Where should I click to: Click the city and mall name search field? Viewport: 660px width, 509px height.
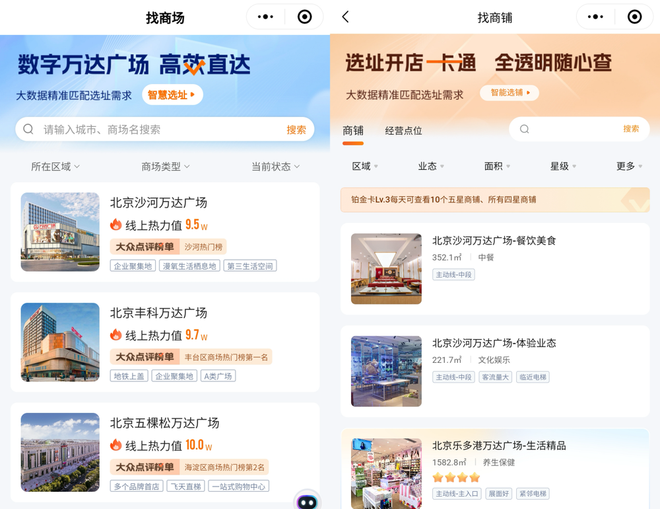click(160, 130)
